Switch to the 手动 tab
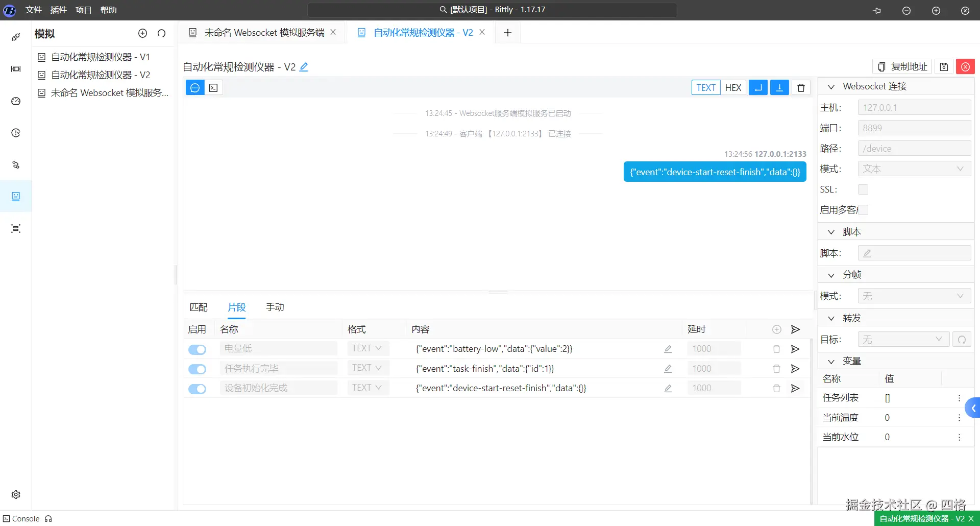 pos(275,307)
